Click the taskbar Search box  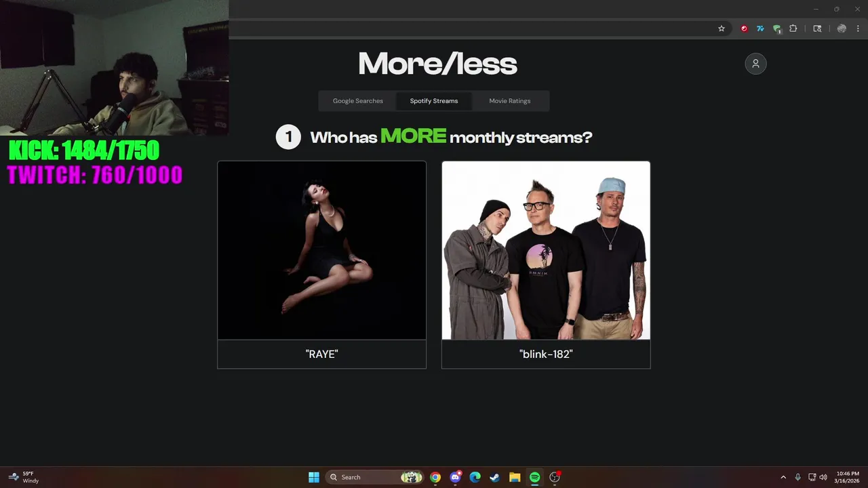tap(374, 477)
